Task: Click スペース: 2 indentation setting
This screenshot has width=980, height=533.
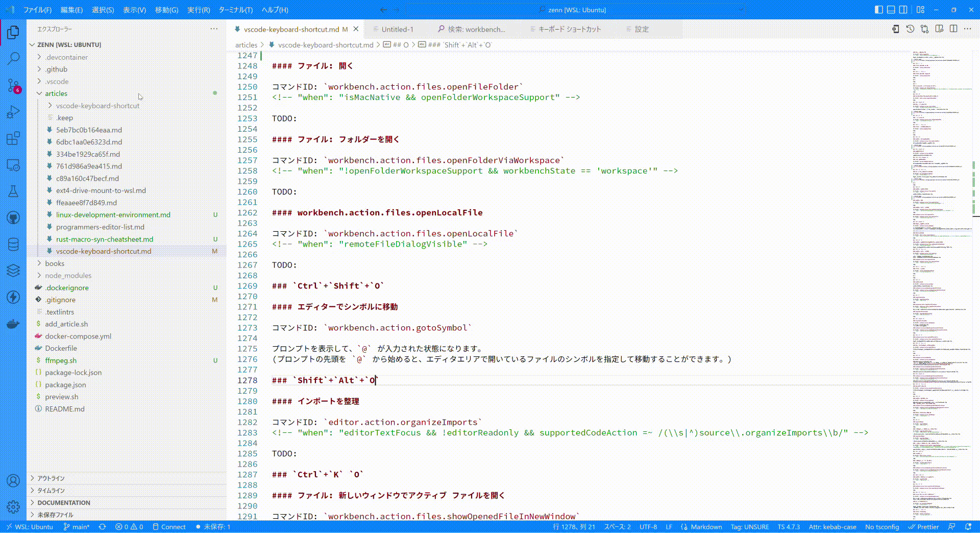Action: click(x=618, y=527)
